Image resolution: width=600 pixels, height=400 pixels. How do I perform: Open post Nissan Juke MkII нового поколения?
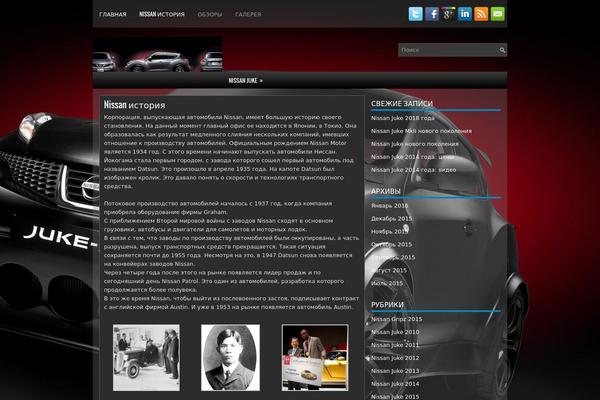[421, 131]
